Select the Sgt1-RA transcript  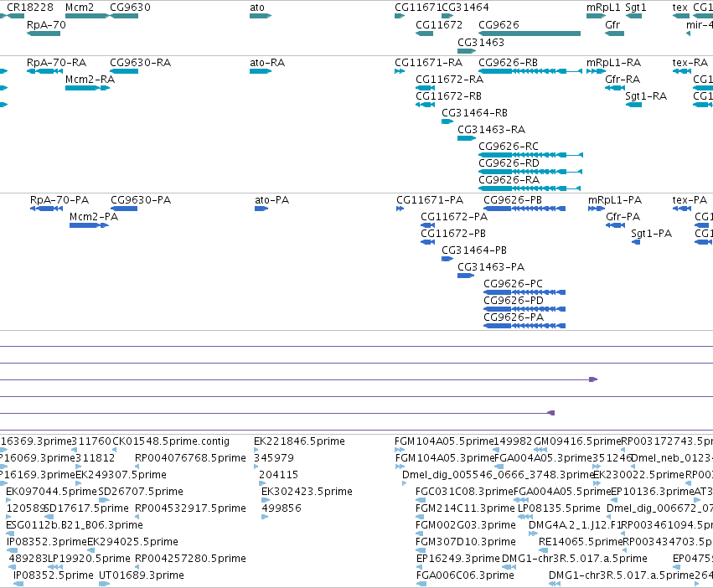[x=633, y=105]
